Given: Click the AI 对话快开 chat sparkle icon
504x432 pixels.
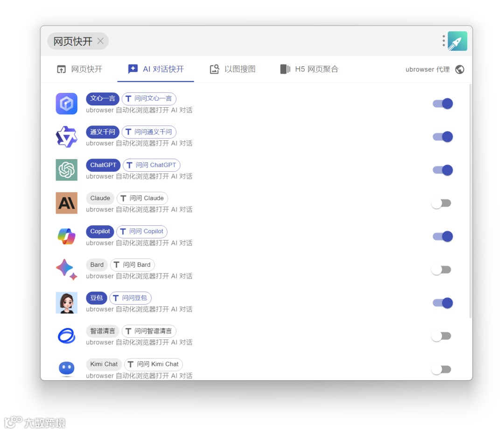Looking at the screenshot, I should point(133,69).
